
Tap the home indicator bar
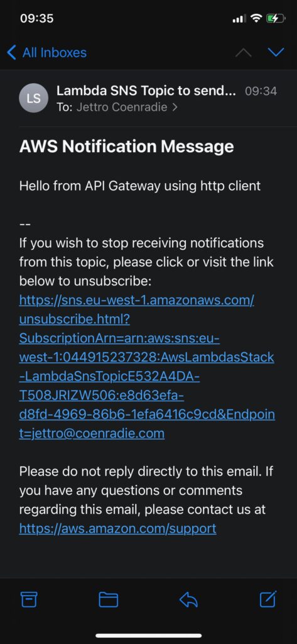[x=148, y=635]
